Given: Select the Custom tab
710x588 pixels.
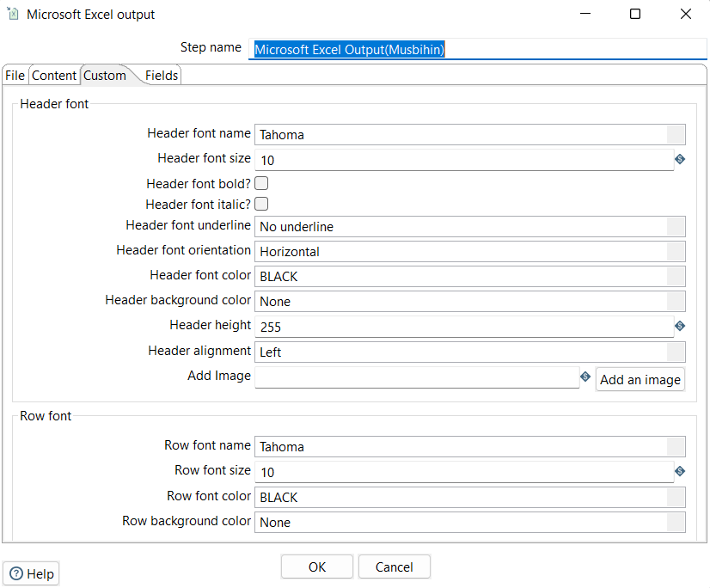Looking at the screenshot, I should click(105, 75).
